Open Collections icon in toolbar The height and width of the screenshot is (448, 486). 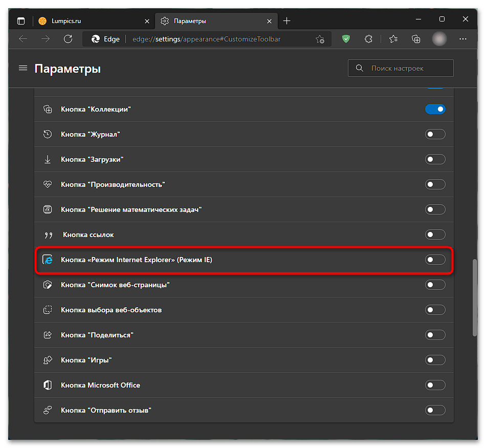[416, 39]
